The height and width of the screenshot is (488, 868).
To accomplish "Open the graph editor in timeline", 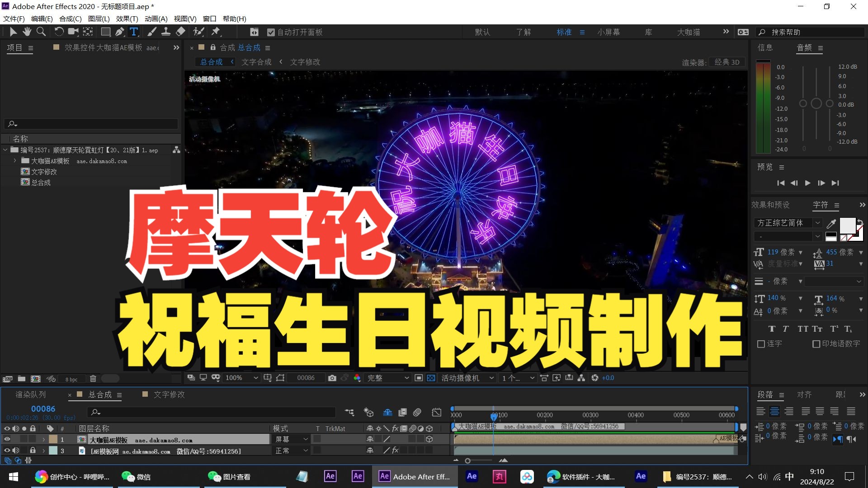I will coord(436,412).
